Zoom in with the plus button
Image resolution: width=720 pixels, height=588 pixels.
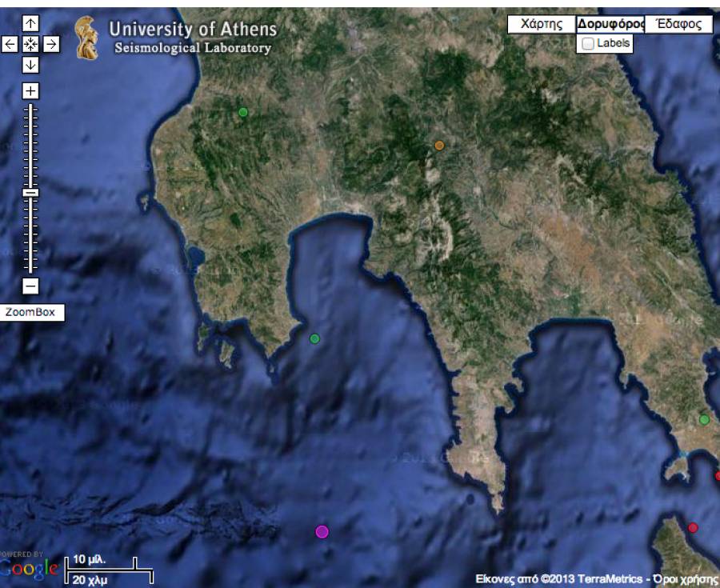(30, 91)
